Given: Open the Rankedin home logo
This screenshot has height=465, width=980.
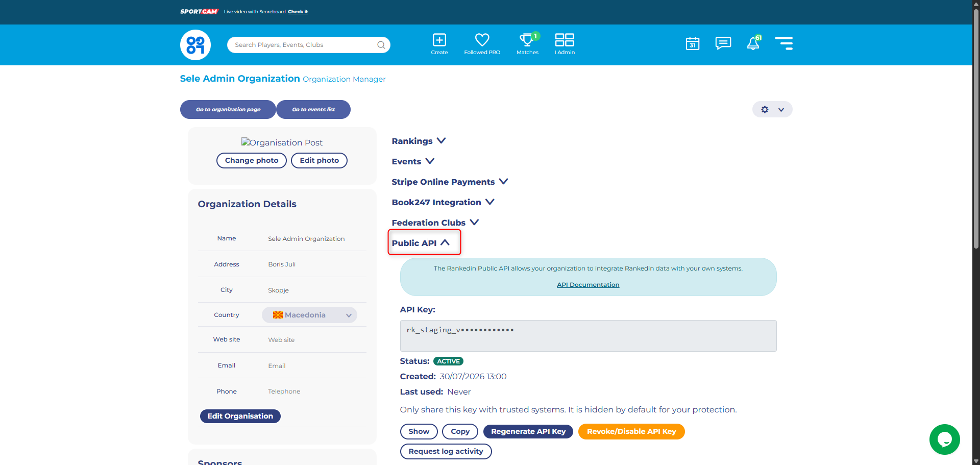Looking at the screenshot, I should (x=195, y=45).
